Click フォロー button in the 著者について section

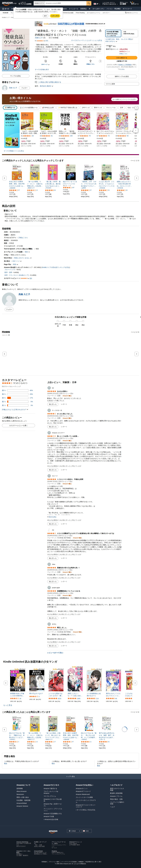pos(9,309)
